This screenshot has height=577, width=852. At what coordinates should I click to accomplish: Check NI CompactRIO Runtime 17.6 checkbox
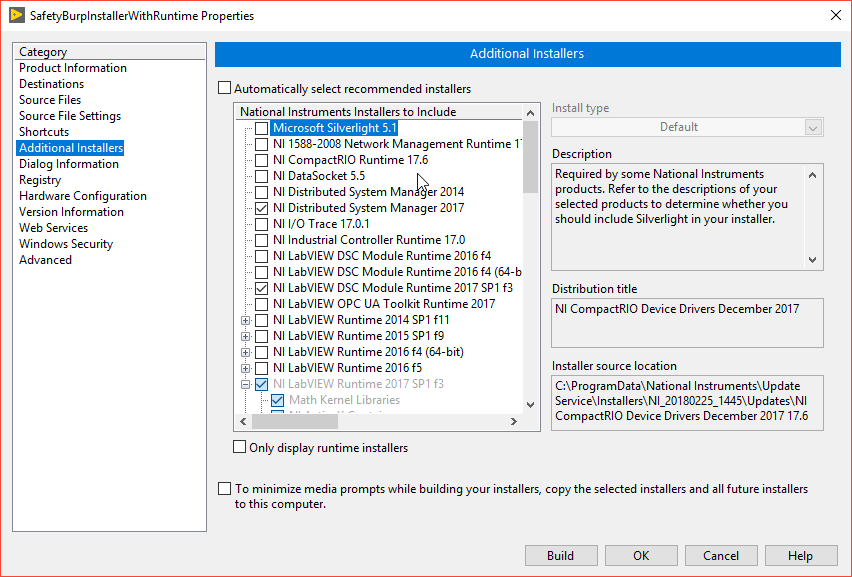click(x=261, y=160)
